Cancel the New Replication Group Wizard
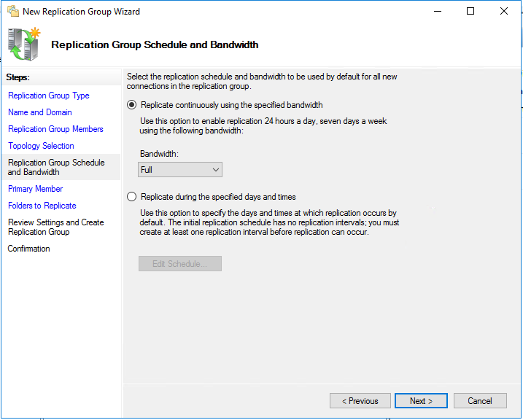The height and width of the screenshot is (420, 523). (479, 401)
